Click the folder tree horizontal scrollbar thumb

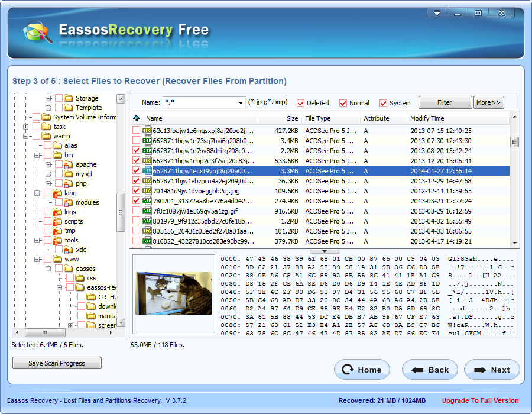[x=45, y=332]
